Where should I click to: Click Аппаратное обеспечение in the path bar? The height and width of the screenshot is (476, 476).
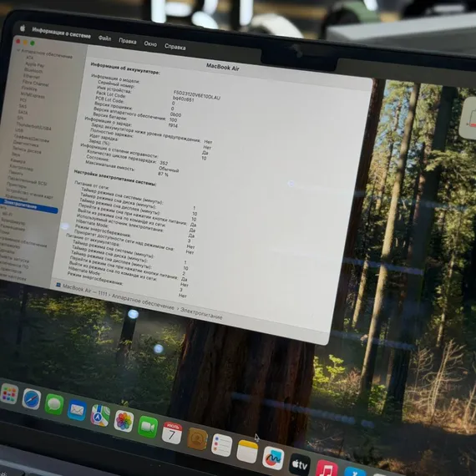coord(143,302)
